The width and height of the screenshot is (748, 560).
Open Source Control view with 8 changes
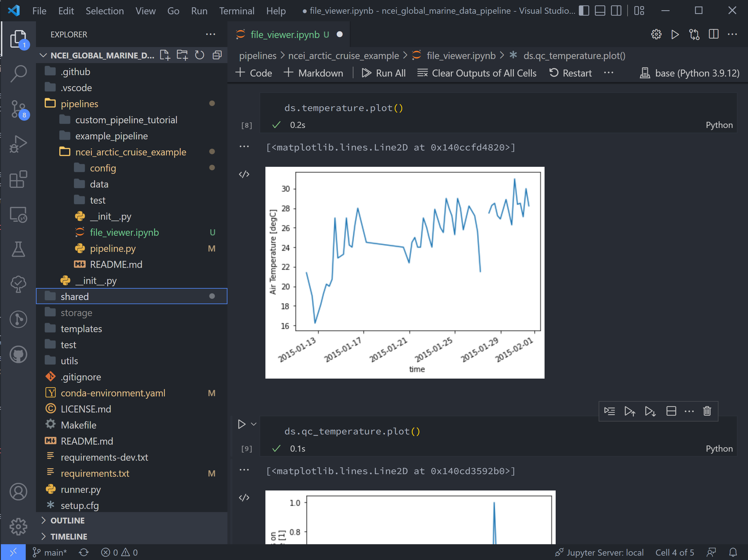(x=18, y=109)
